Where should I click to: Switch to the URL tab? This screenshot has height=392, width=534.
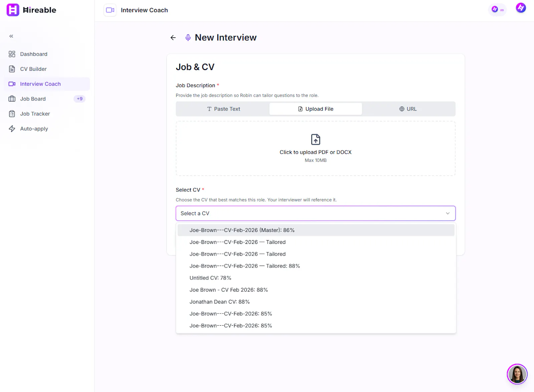point(408,109)
